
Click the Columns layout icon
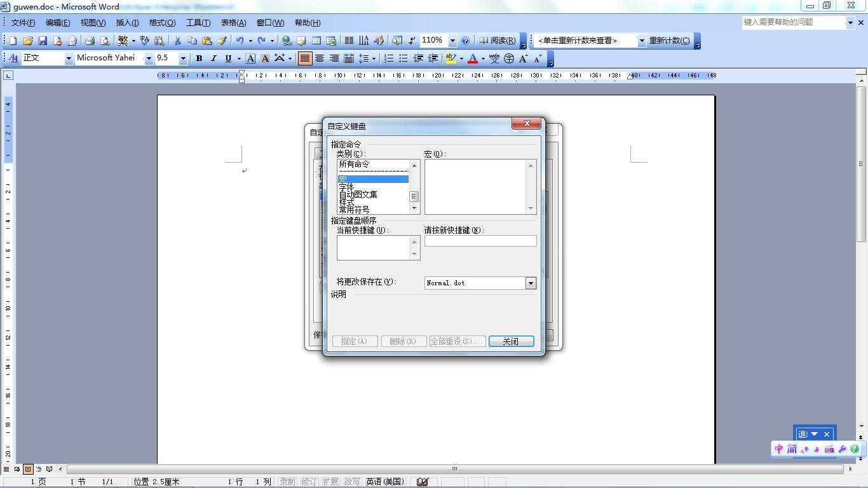349,41
